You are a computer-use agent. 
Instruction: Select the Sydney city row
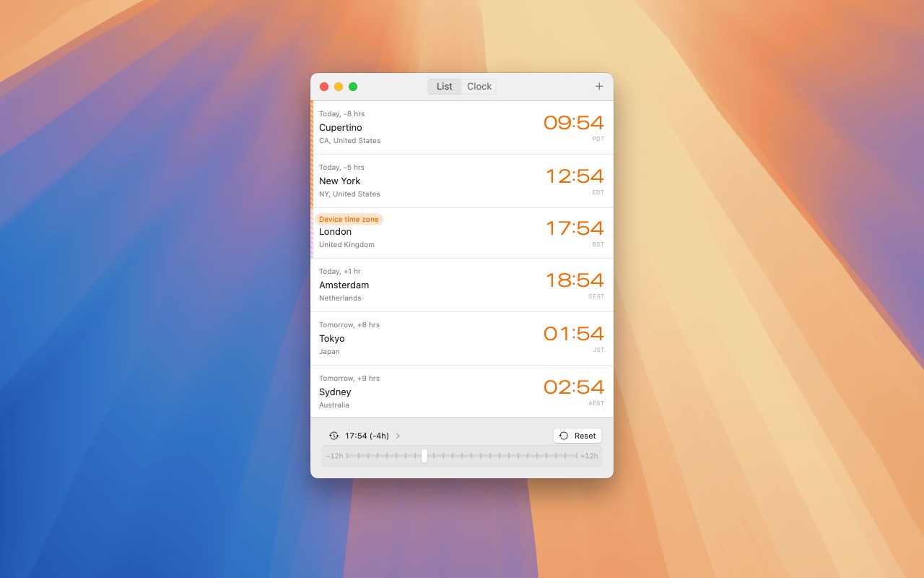click(x=462, y=392)
